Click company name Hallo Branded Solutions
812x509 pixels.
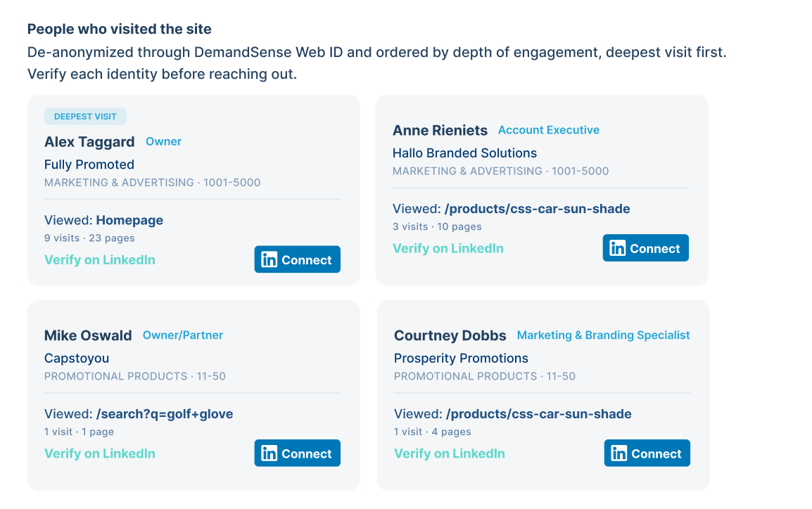click(x=464, y=153)
